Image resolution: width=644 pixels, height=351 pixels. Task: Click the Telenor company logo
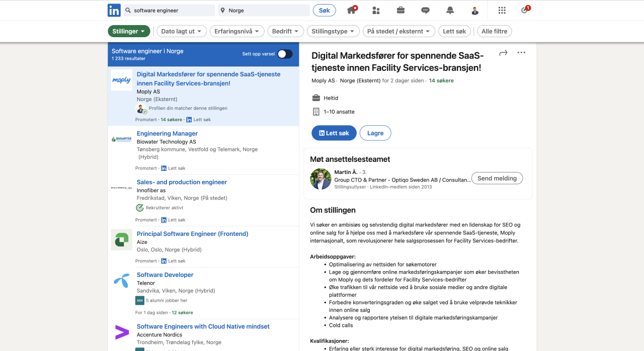tap(121, 281)
